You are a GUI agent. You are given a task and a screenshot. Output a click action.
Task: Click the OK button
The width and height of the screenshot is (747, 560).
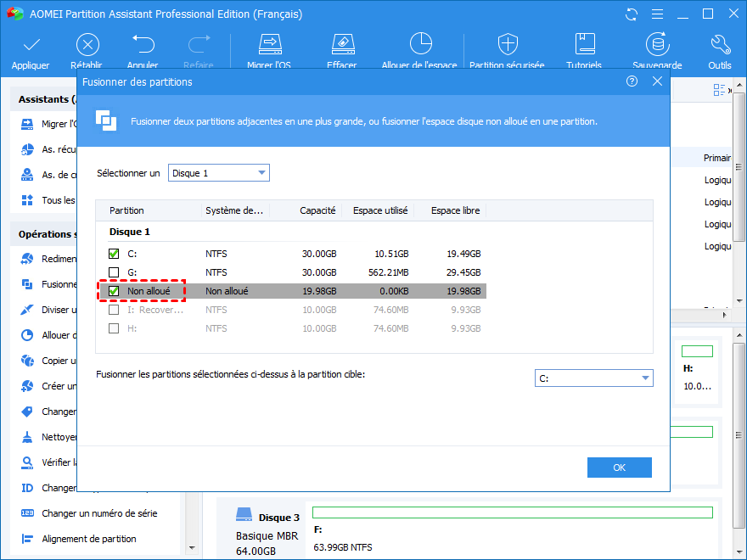(x=620, y=468)
